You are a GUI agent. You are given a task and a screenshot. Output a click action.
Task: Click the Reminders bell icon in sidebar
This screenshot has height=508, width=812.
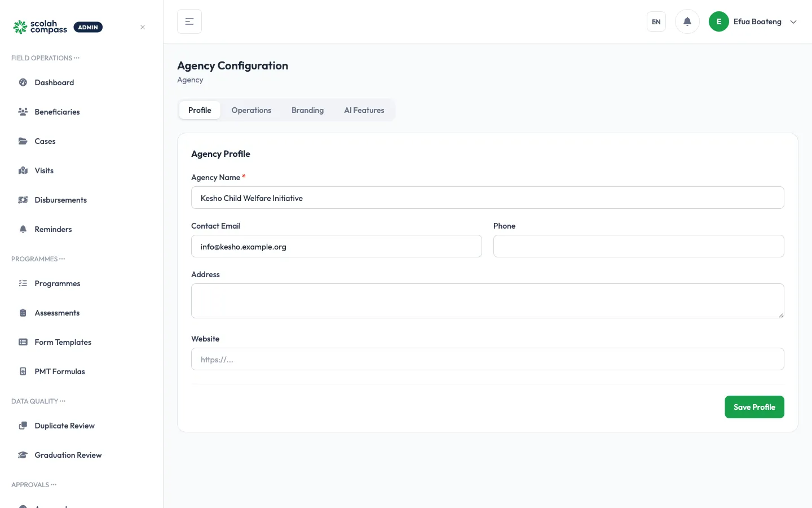tap(23, 229)
